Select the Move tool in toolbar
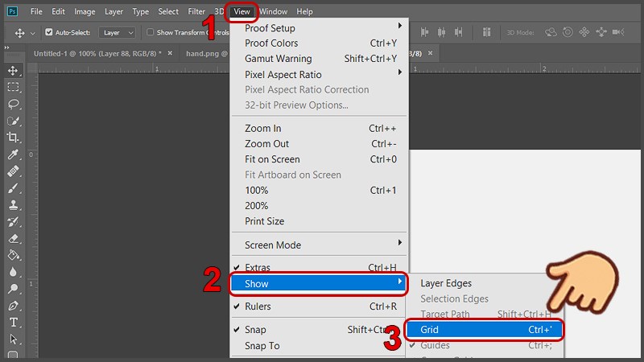The width and height of the screenshot is (644, 362). click(14, 71)
